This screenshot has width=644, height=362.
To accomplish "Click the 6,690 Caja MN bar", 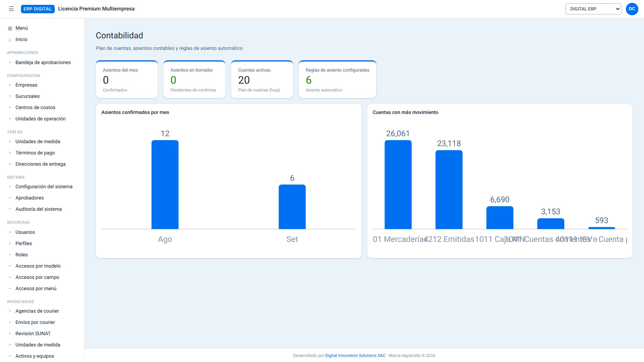I will tap(500, 217).
